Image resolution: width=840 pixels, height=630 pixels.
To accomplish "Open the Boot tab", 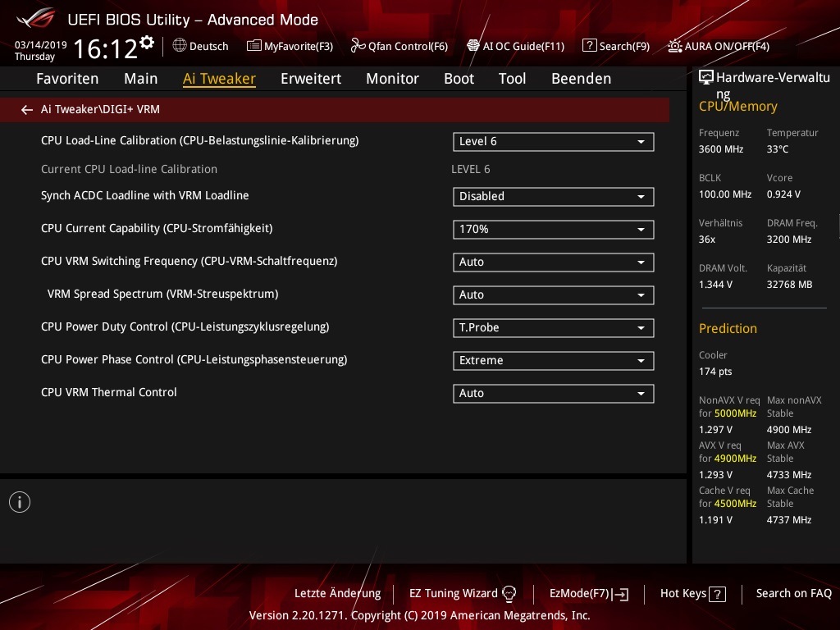I will pos(459,79).
